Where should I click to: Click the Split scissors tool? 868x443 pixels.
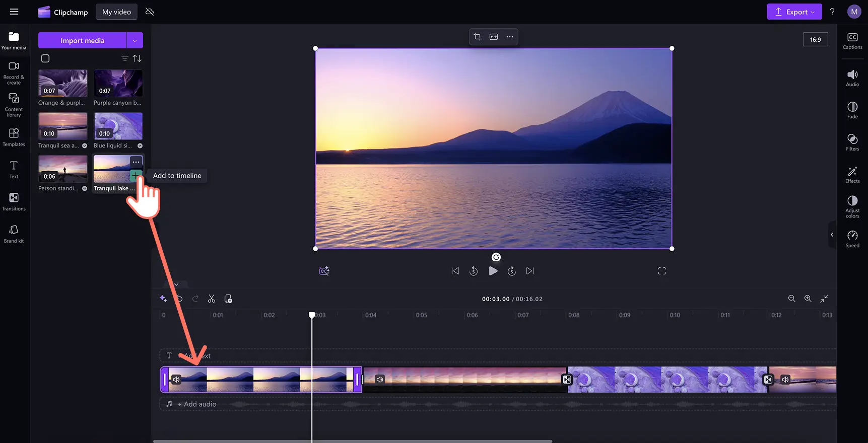click(x=212, y=299)
